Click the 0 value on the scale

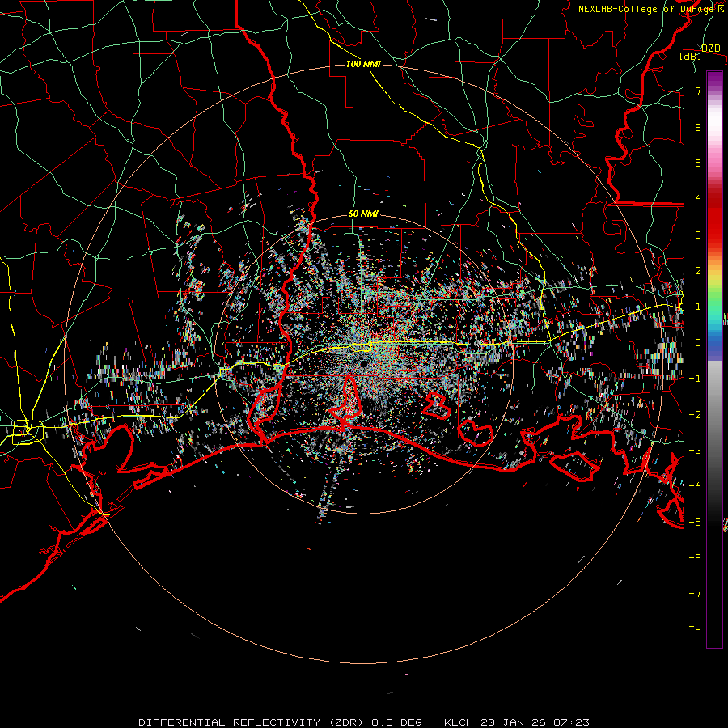coord(698,343)
